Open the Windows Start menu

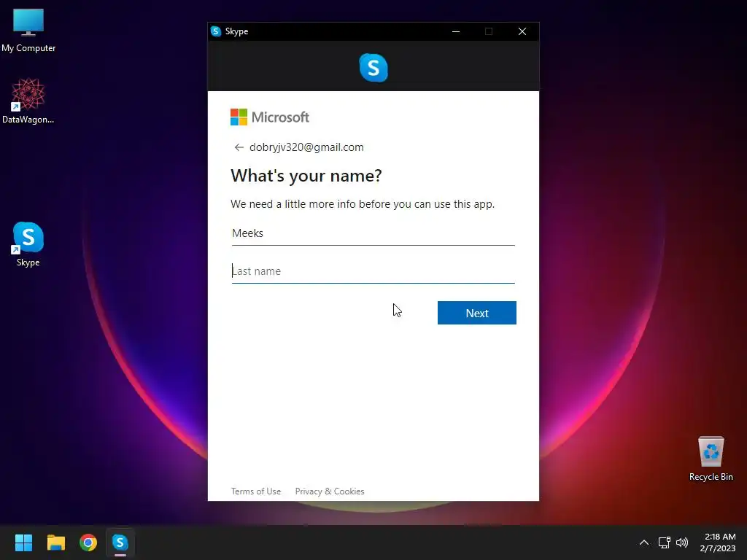point(23,542)
